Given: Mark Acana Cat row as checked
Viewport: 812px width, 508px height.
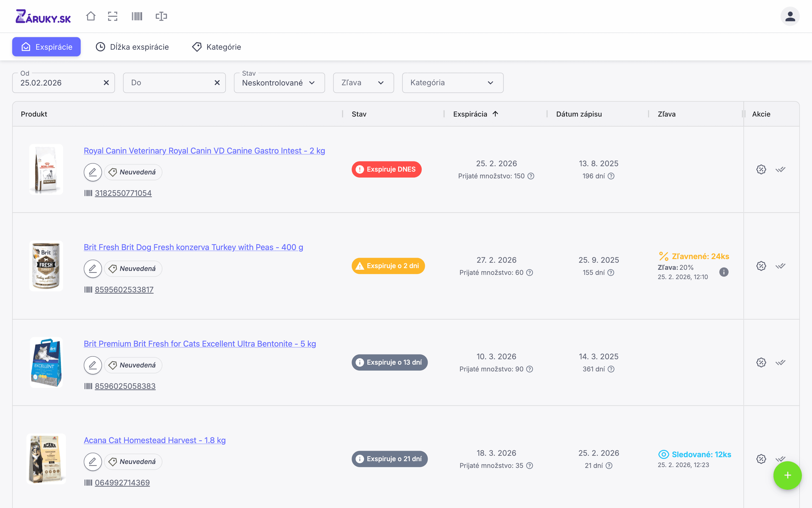Looking at the screenshot, I should point(780,459).
